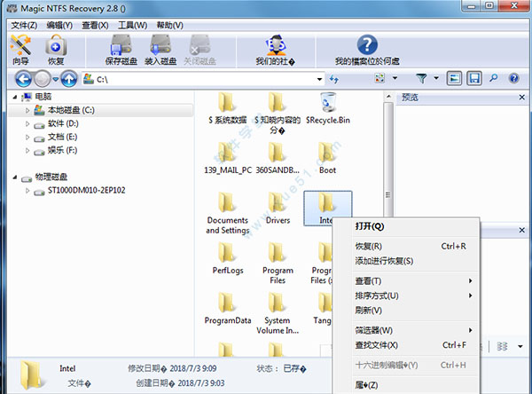The width and height of the screenshot is (532, 394).
Task: Open the 帮助(V) menu
Action: click(170, 26)
